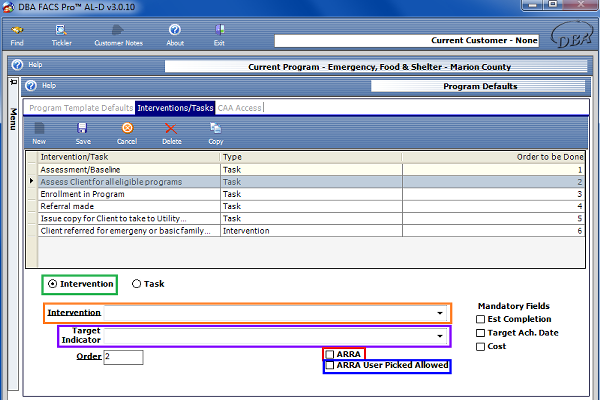This screenshot has width=600, height=400.
Task: Click the order value 3 in Enrollment row
Action: point(580,194)
